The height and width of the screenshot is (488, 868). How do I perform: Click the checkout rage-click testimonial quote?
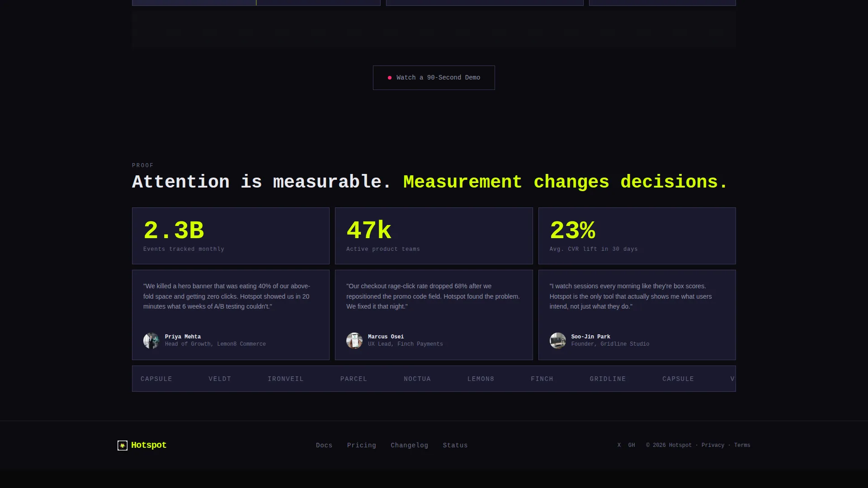pyautogui.click(x=433, y=296)
